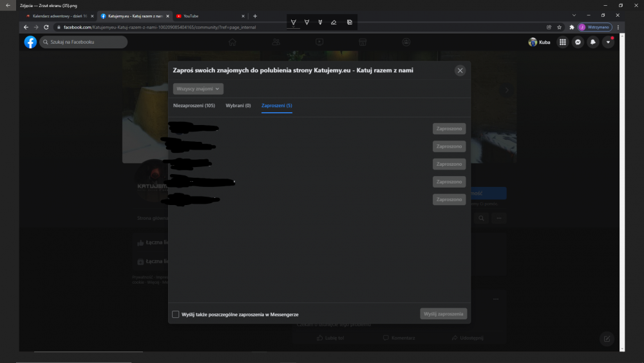644x363 pixels.
Task: Switch to 'Niezaproszeni (105)' tab
Action: coord(194,106)
